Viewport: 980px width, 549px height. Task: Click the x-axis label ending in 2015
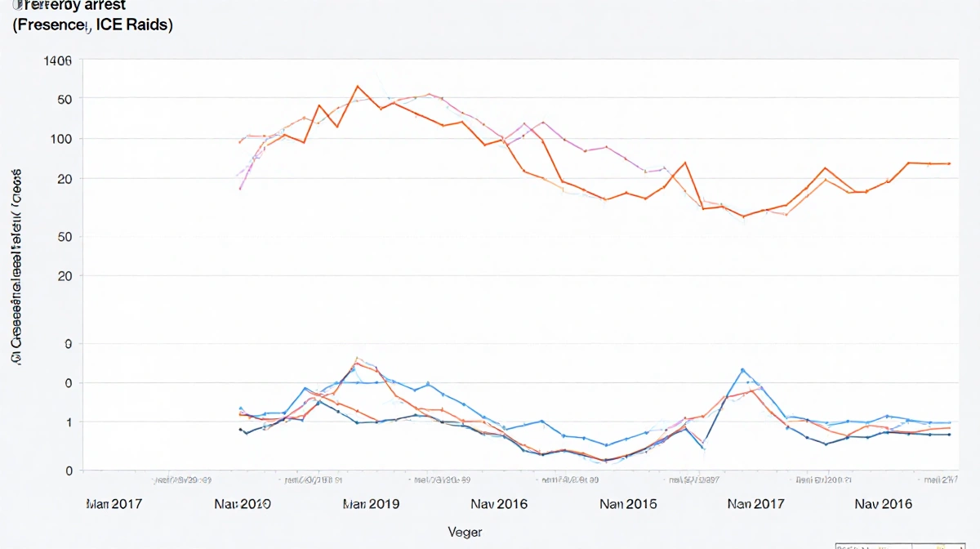(628, 504)
